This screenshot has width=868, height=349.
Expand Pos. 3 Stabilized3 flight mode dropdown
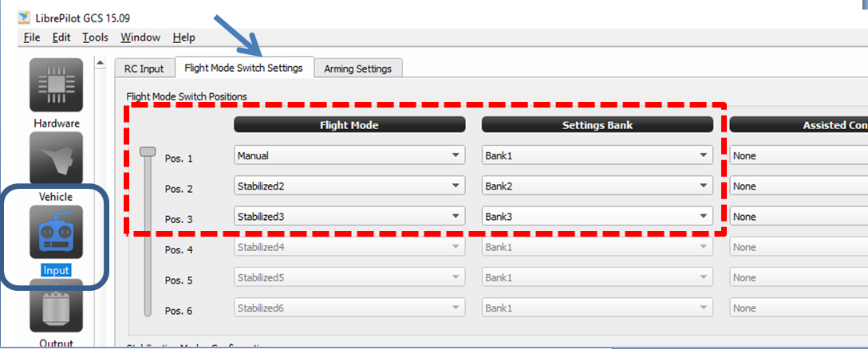[x=349, y=217]
